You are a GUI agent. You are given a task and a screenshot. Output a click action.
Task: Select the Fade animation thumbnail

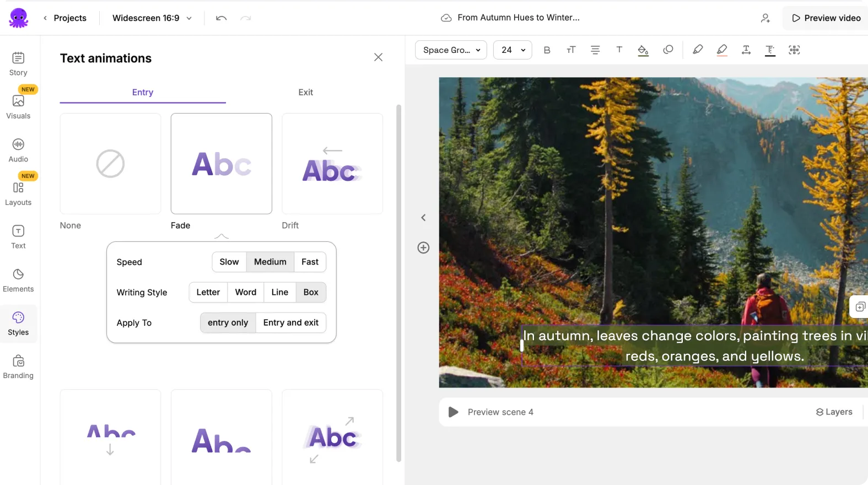[222, 164]
